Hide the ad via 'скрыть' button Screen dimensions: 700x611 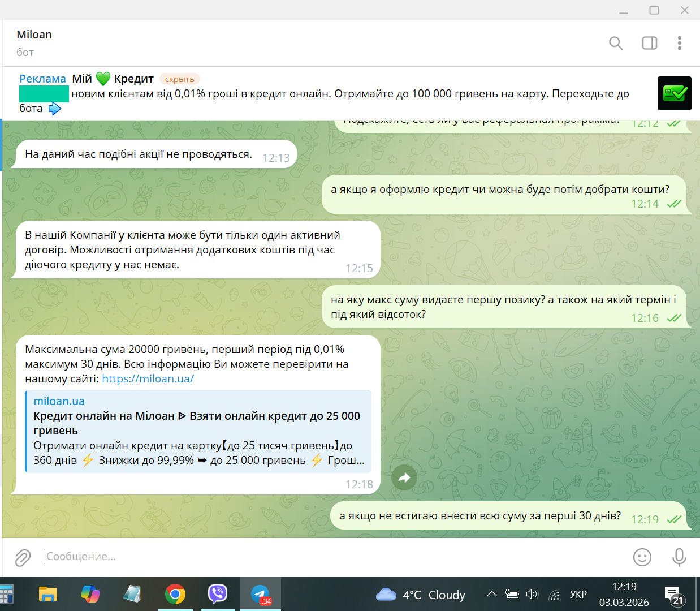click(180, 79)
